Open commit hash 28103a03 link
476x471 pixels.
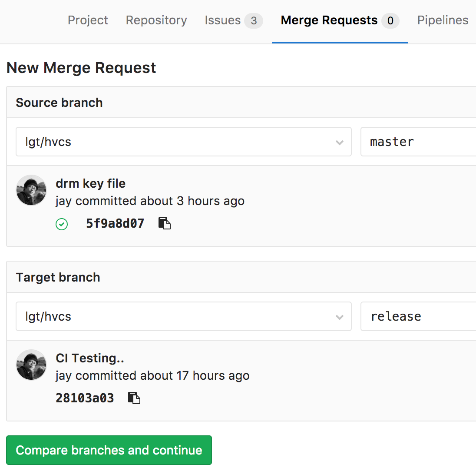[85, 398]
